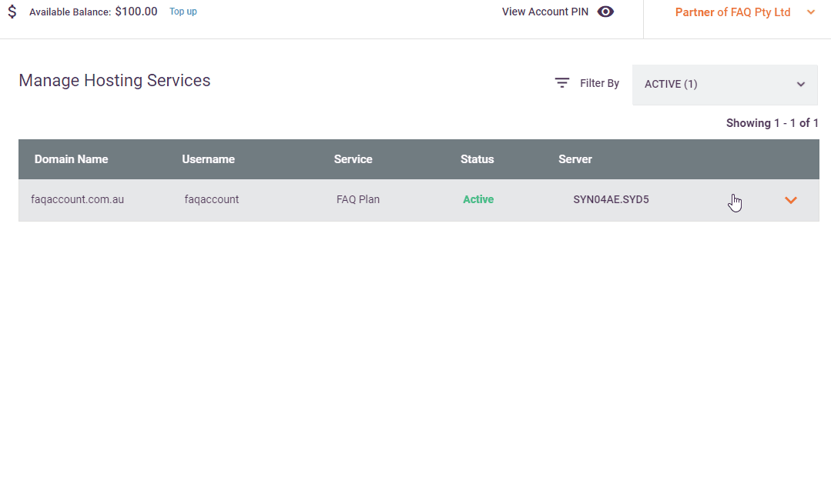Click the dollar sign balance icon

click(x=12, y=12)
